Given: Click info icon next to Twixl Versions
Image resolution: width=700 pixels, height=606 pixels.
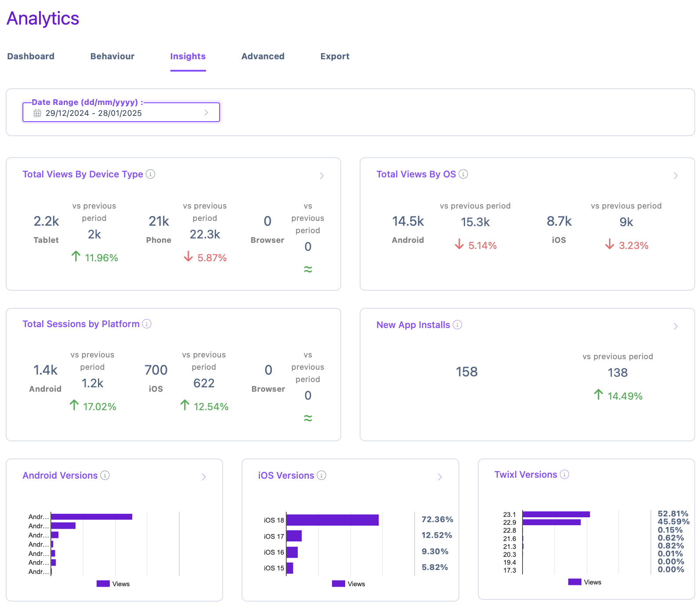Looking at the screenshot, I should [x=565, y=474].
